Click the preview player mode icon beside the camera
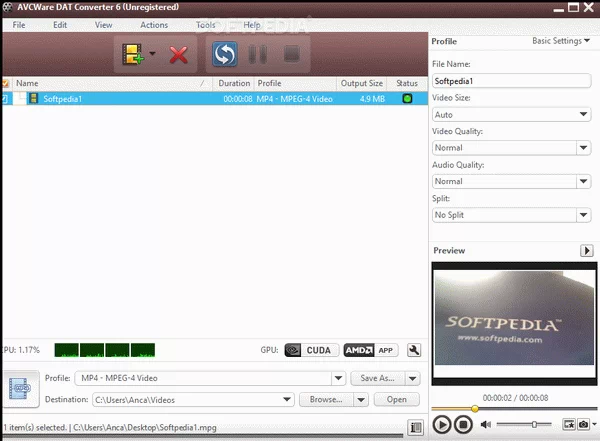The image size is (600, 441). [569, 424]
